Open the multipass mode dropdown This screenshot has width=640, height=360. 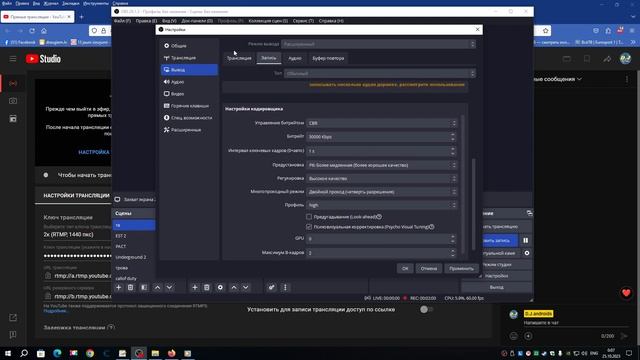pyautogui.click(x=381, y=192)
